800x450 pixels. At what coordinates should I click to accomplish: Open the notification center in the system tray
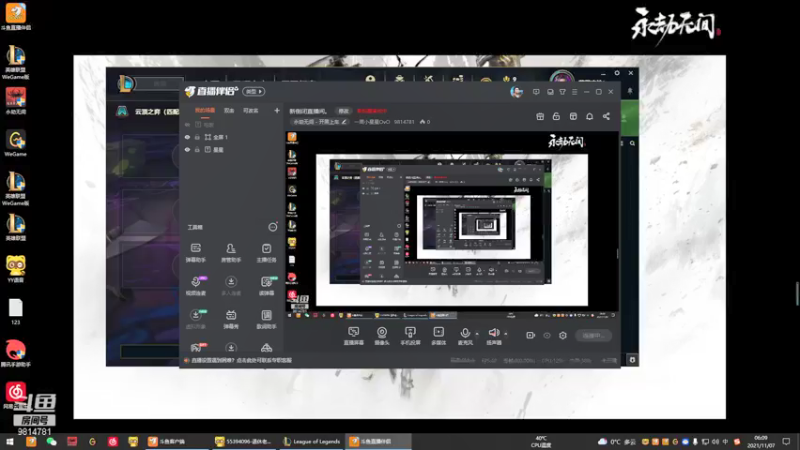786,441
